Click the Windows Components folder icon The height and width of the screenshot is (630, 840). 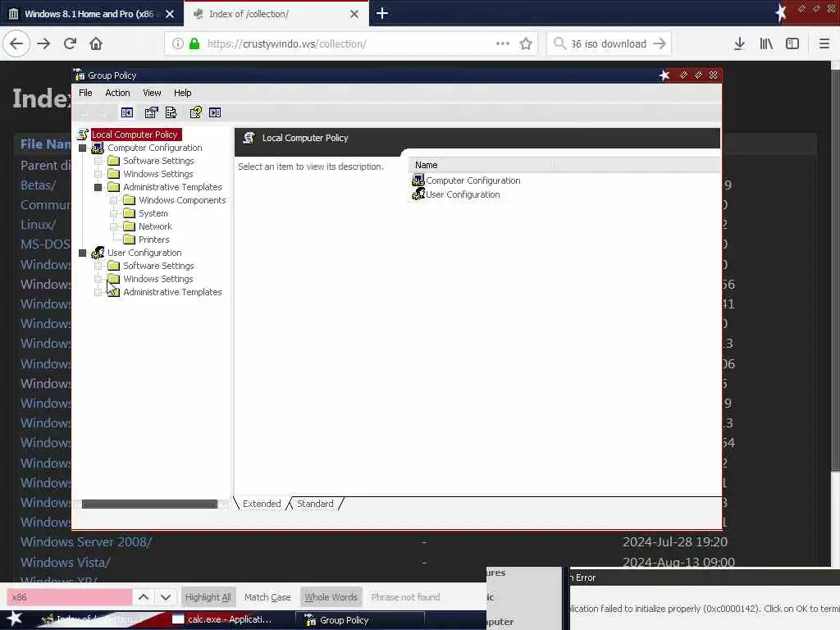pyautogui.click(x=129, y=200)
